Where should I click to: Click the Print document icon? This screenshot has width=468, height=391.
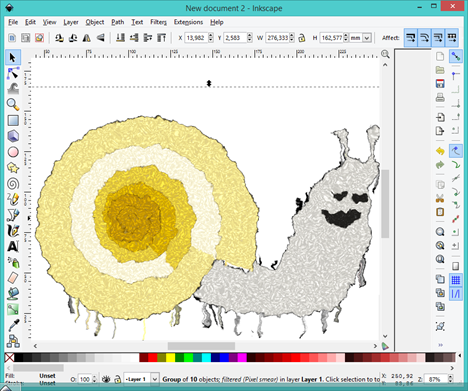click(440, 97)
